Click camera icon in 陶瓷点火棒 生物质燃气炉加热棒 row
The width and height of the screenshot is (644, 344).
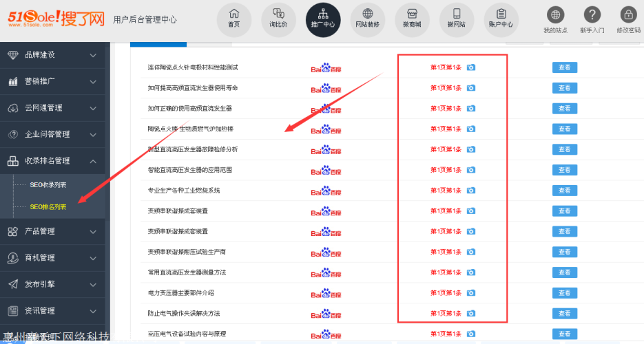pos(471,129)
